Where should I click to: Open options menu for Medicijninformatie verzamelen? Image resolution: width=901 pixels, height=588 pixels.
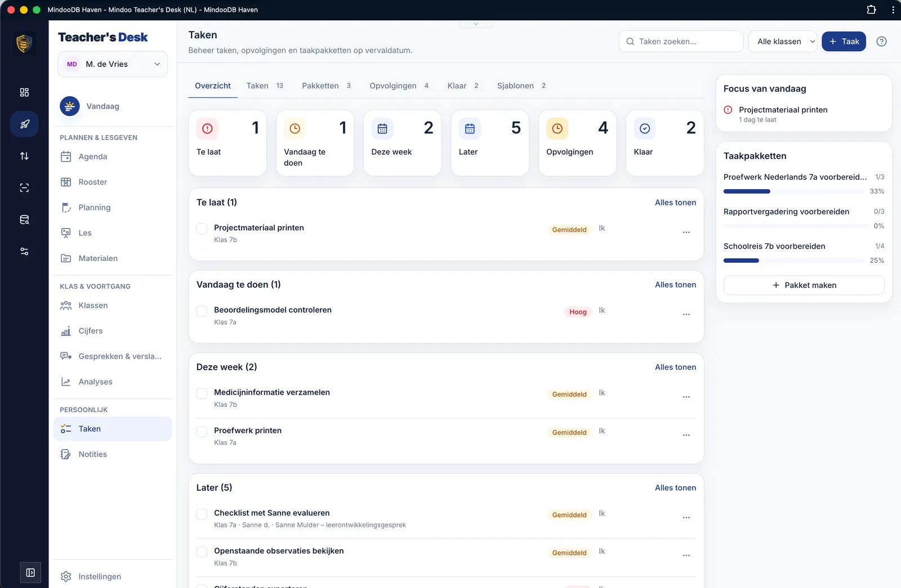[x=686, y=397]
